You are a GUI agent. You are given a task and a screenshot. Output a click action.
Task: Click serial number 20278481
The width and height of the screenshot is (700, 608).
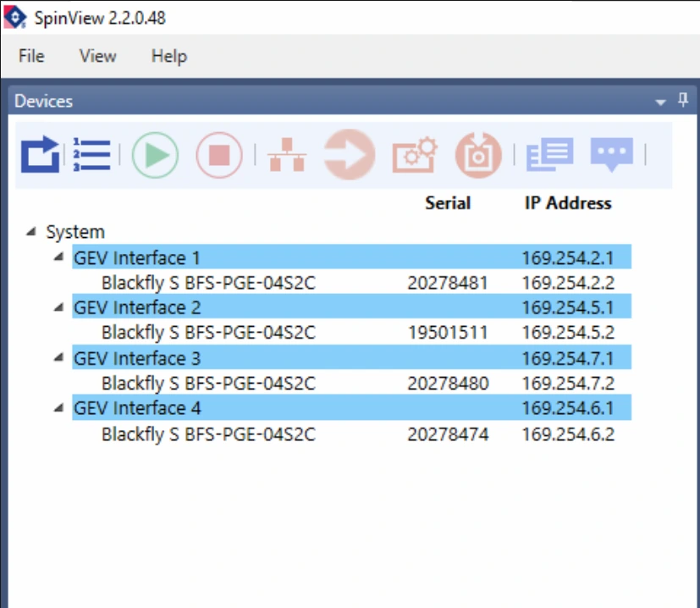447,283
